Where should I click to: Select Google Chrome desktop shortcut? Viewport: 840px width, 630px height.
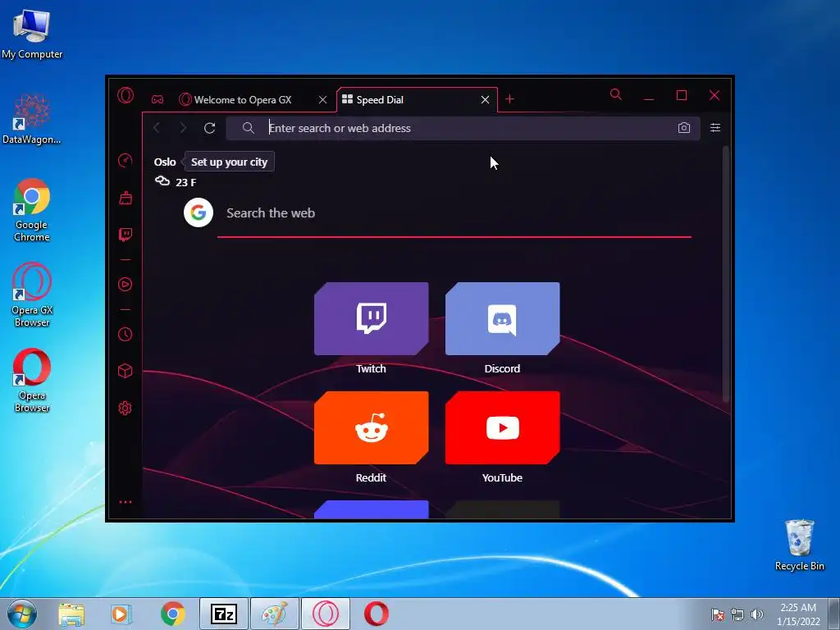click(x=32, y=210)
